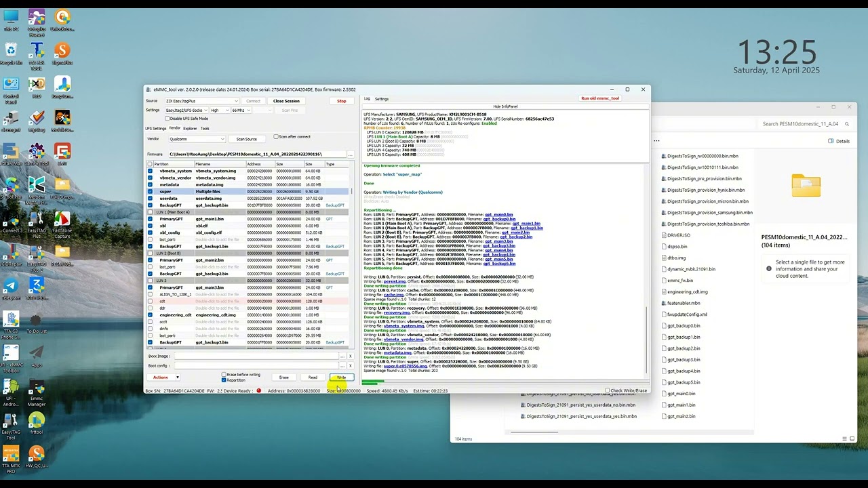Clear the Bxxx Image field with X
The height and width of the screenshot is (488, 868).
click(x=351, y=357)
